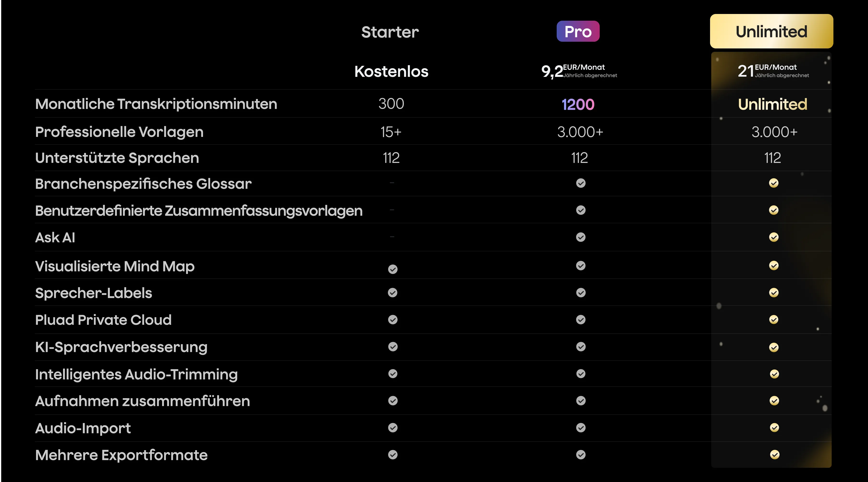Click the Ask AI feature label
Viewport: 868px width, 482px height.
tap(55, 237)
